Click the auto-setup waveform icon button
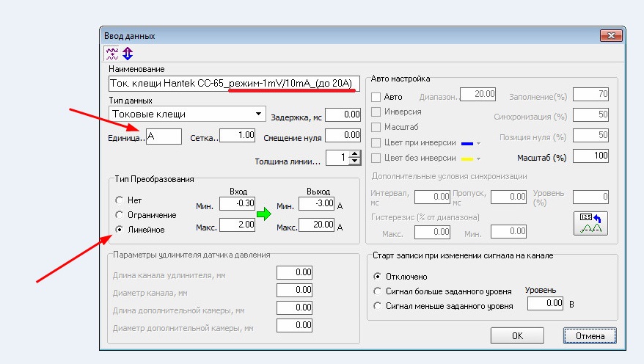 pyautogui.click(x=590, y=224)
